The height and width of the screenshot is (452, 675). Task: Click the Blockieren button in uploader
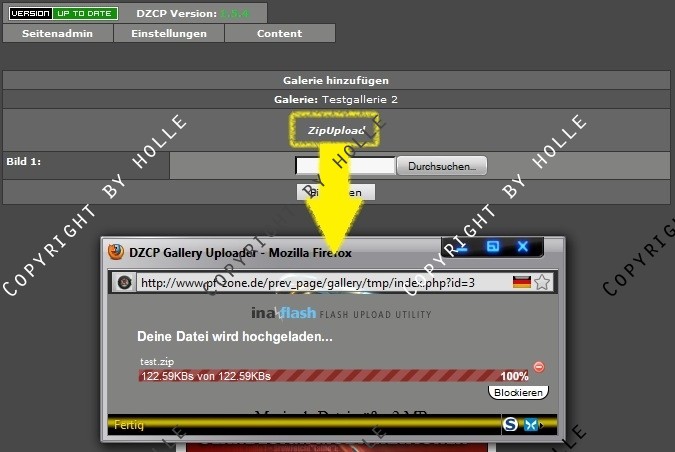click(518, 393)
